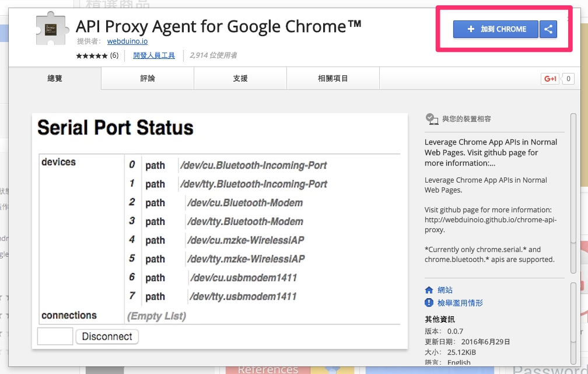
Task: Select the 總覽 tab
Action: [55, 78]
